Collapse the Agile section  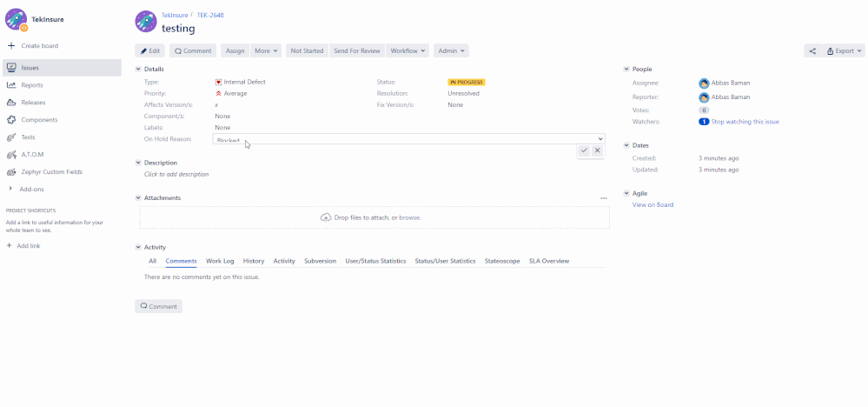tap(626, 193)
